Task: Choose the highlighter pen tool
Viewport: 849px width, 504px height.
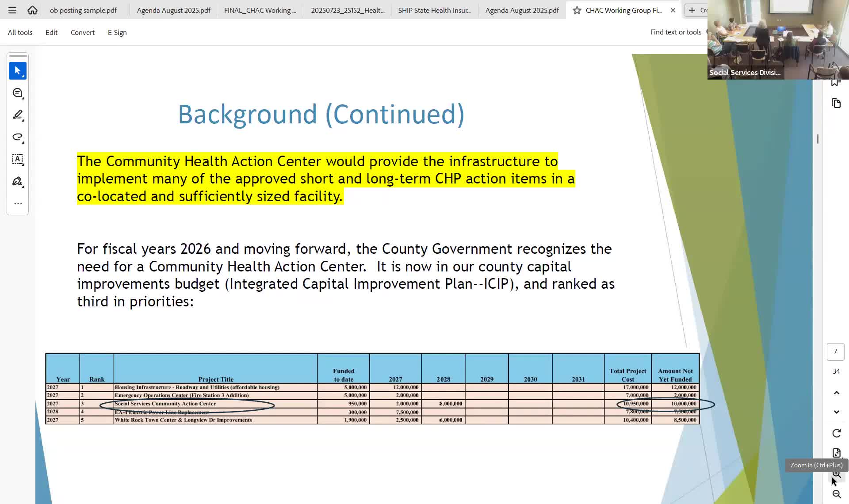Action: [18, 115]
